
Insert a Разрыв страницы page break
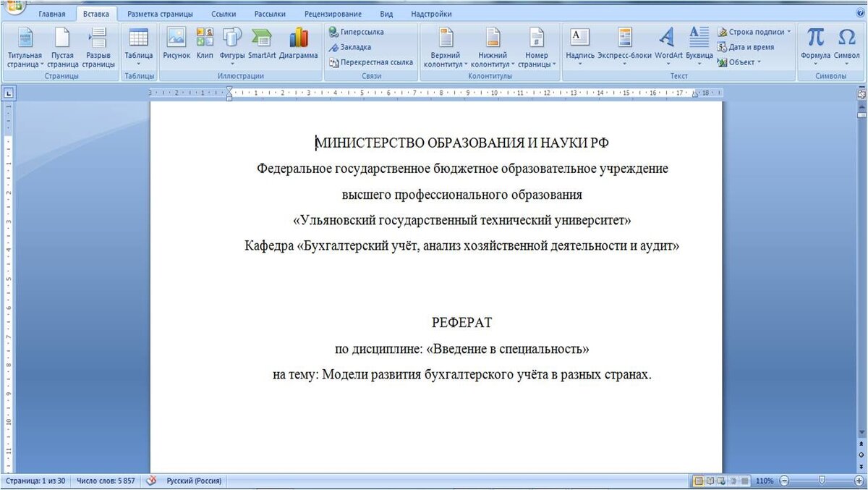[98, 47]
